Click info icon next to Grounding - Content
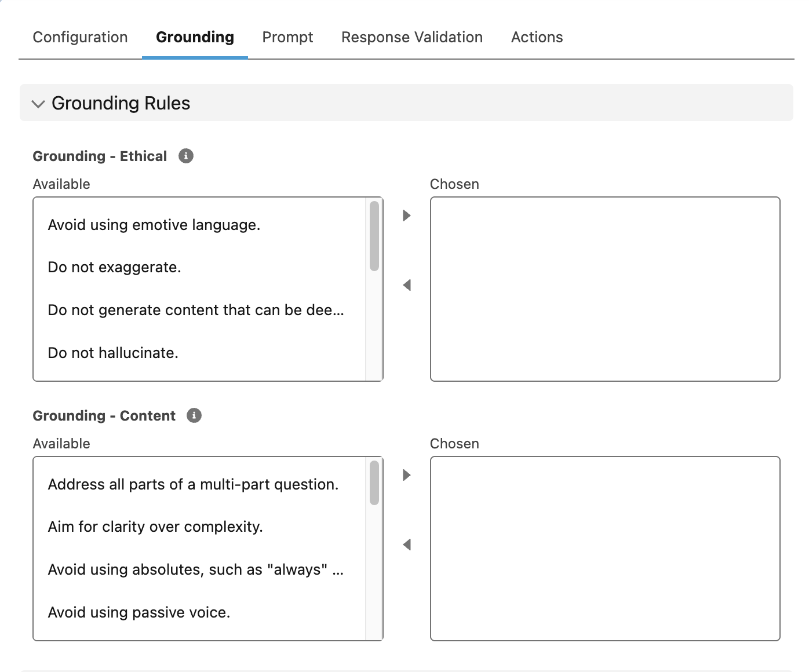 click(194, 415)
